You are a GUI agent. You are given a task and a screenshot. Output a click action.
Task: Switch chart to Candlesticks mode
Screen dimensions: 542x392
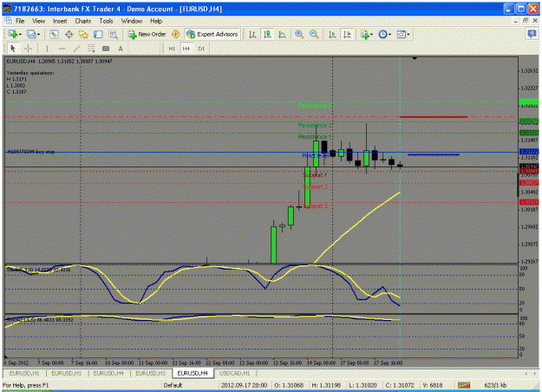point(267,34)
